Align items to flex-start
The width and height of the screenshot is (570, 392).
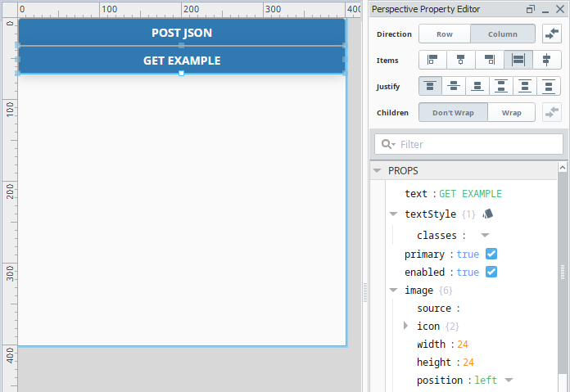431,60
